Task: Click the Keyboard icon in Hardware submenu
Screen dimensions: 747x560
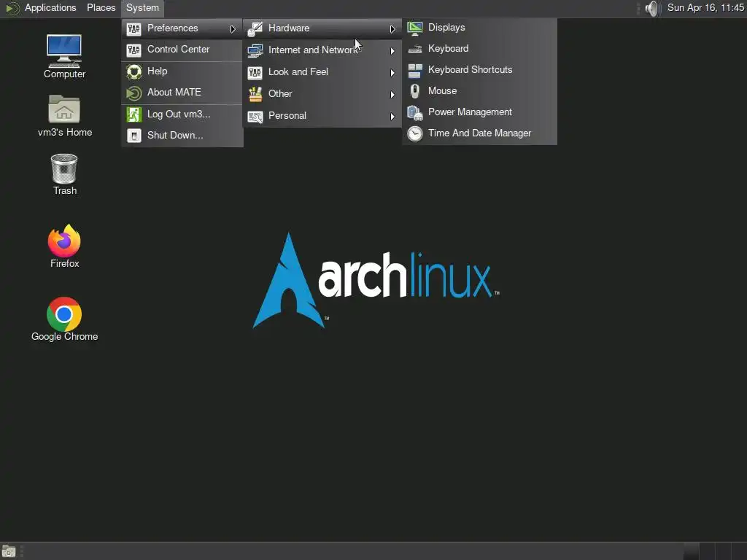Action: click(415, 49)
